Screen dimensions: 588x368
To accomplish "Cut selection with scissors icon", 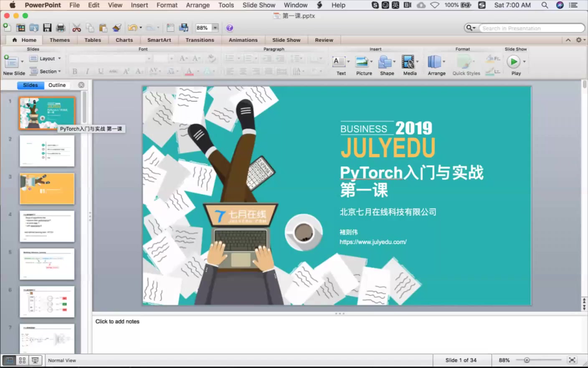I will pos(76,28).
